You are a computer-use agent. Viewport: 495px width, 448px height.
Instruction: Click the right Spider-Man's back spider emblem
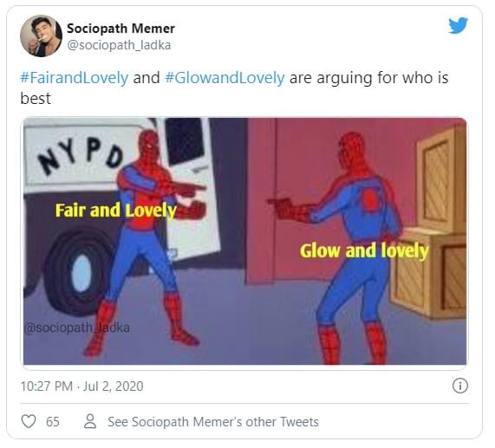(x=370, y=199)
